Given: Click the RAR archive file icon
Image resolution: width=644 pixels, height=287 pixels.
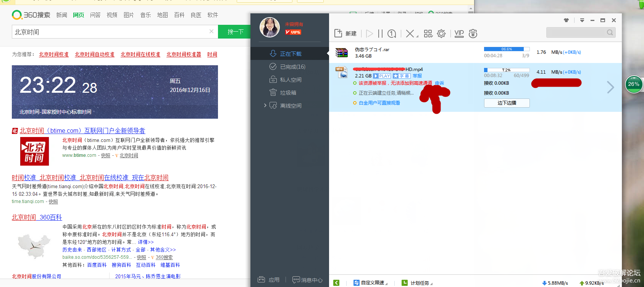Looking at the screenshot, I should (x=342, y=52).
